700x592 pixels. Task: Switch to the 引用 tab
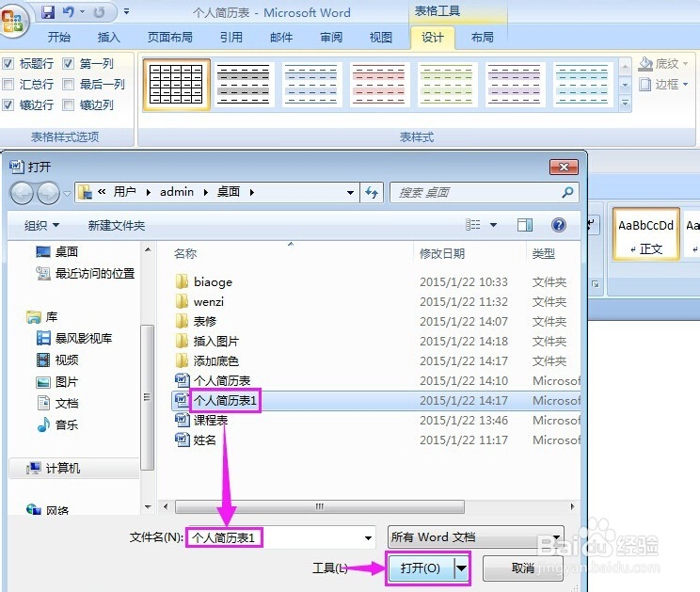(231, 37)
